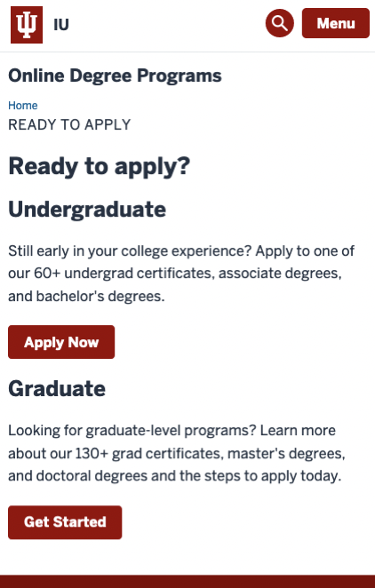Viewport: 375px width, 588px height.
Task: Click the IU text beside the logo
Action: tap(61, 25)
